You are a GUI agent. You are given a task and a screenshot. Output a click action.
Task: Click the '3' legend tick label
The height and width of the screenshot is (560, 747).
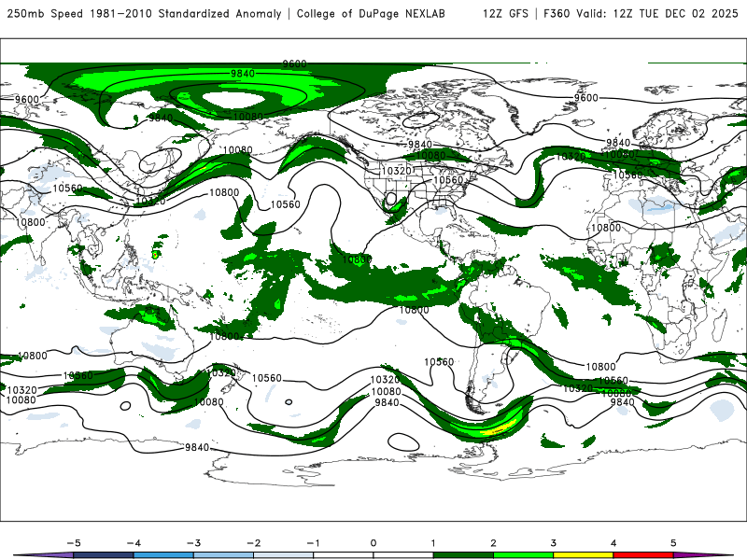click(x=553, y=543)
